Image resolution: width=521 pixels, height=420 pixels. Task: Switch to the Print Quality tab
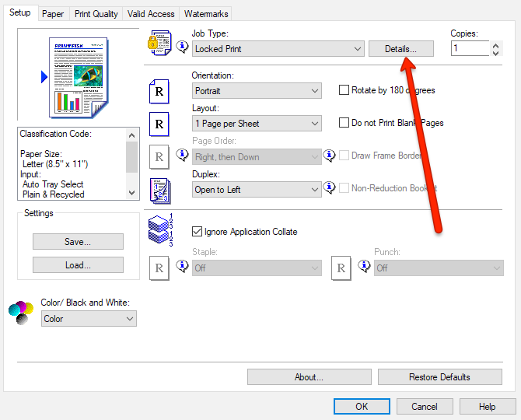coord(96,14)
